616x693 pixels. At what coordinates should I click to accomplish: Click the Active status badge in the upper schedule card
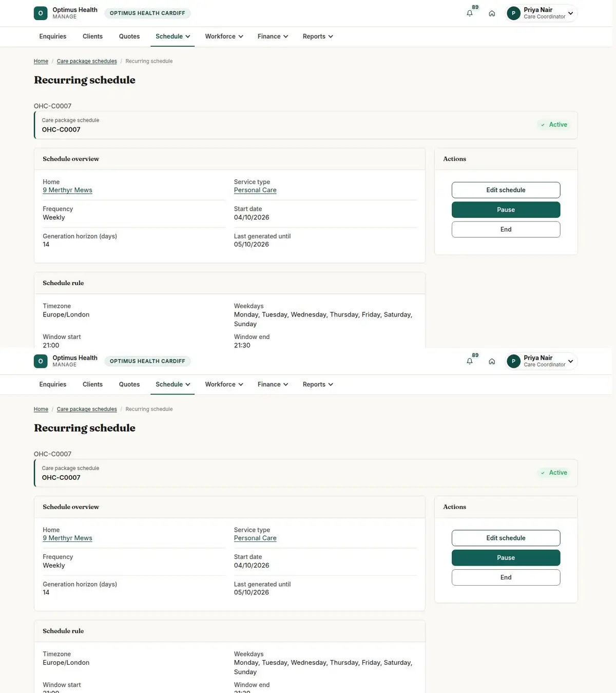[554, 125]
